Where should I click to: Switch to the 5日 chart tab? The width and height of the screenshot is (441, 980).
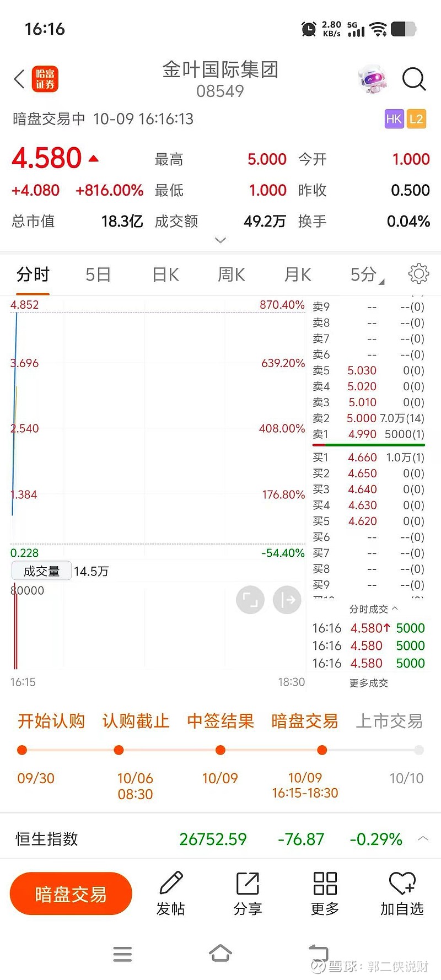click(x=98, y=274)
